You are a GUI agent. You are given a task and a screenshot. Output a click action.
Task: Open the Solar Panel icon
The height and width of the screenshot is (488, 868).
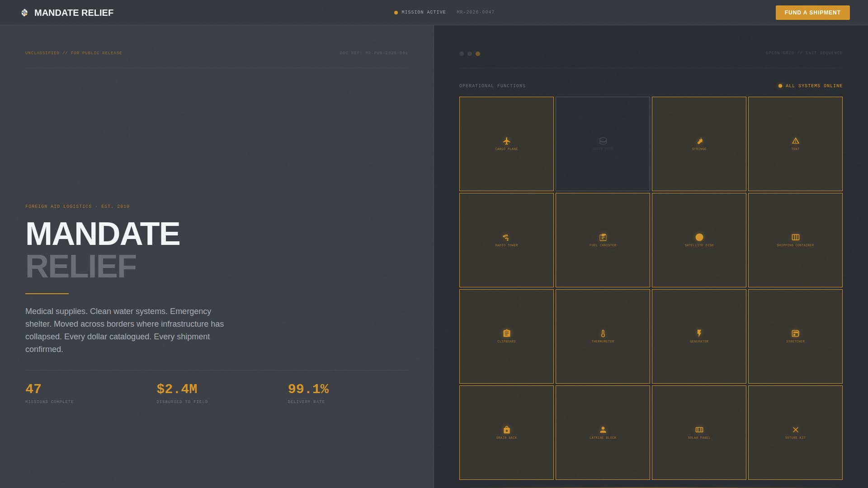(x=699, y=430)
